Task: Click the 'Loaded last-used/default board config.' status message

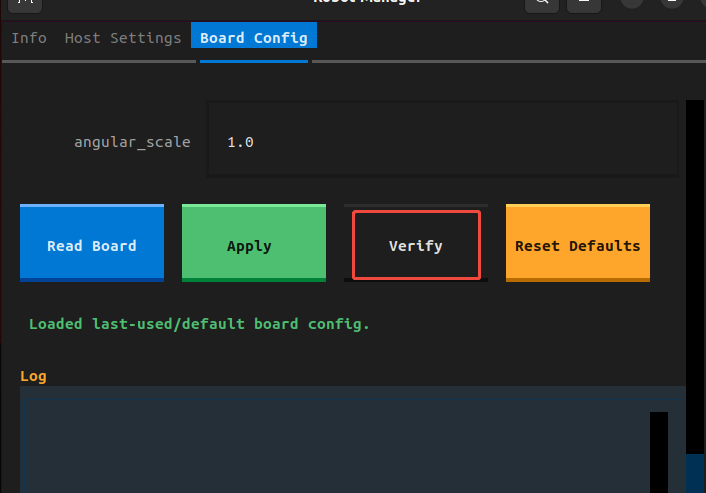Action: coord(199,324)
